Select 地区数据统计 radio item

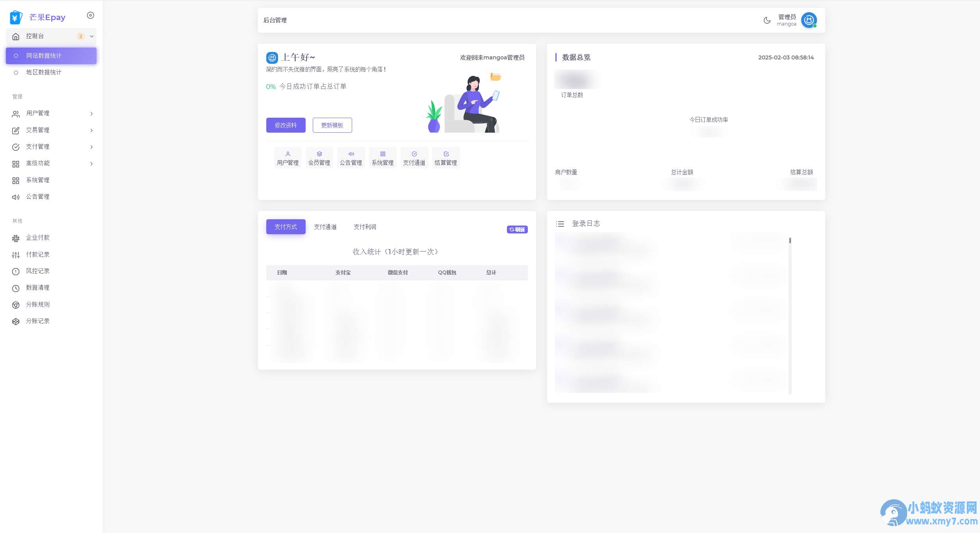point(16,72)
